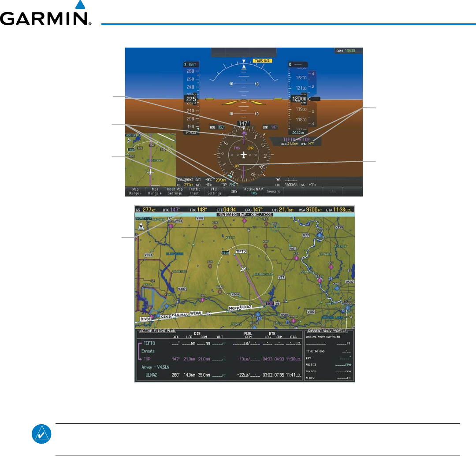Click the 29.92IN barometric setting
Viewport: 476px width, 456px height.
pyautogui.click(x=298, y=133)
